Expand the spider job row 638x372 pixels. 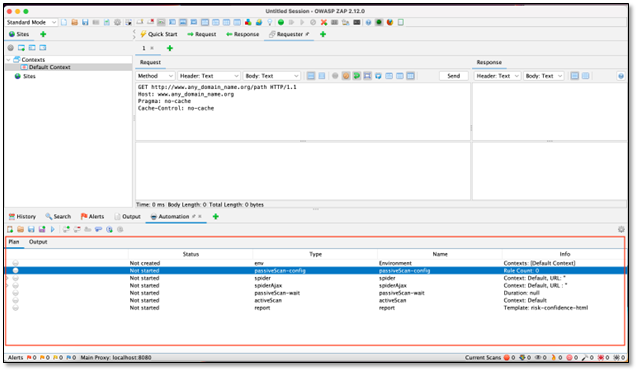point(7,278)
